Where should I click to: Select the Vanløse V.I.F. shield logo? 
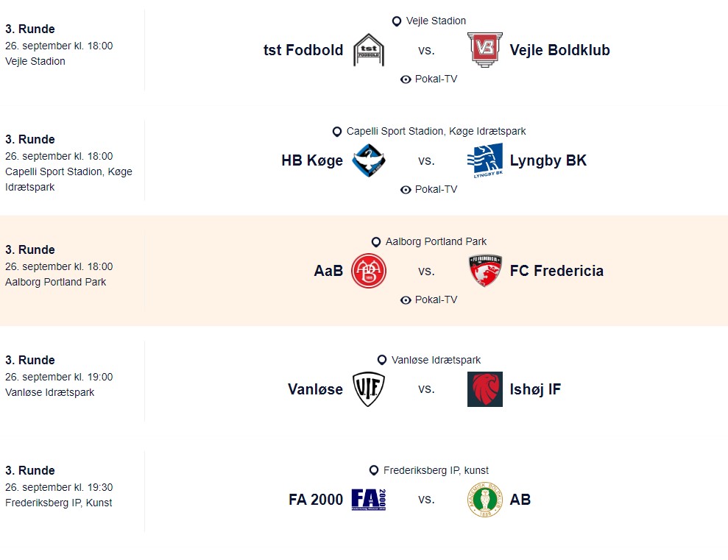369,389
